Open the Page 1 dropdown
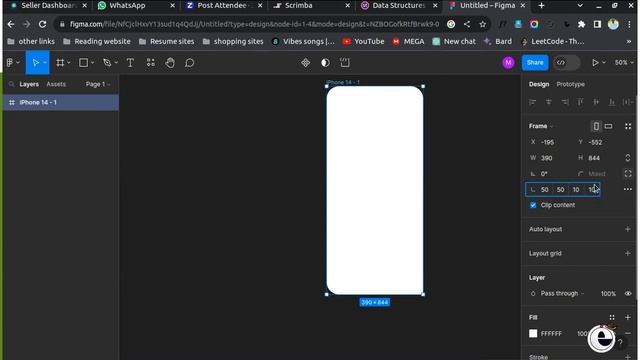 point(98,84)
